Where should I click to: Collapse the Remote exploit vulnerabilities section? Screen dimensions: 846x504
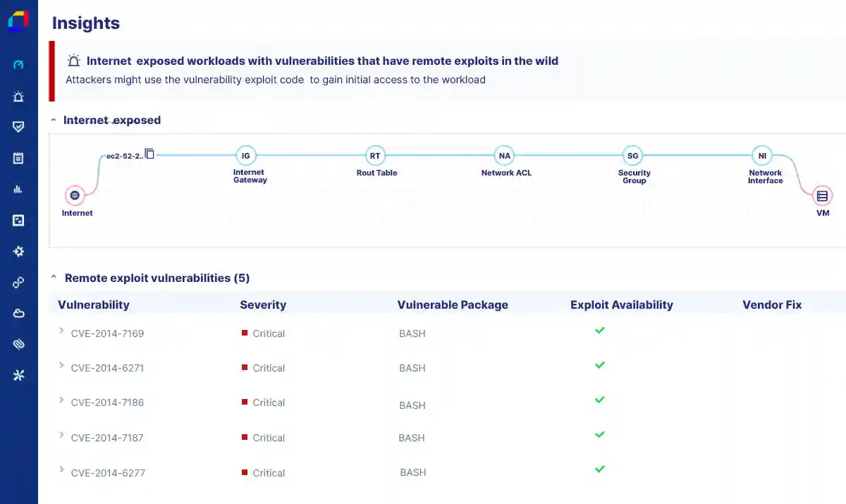(x=54, y=278)
